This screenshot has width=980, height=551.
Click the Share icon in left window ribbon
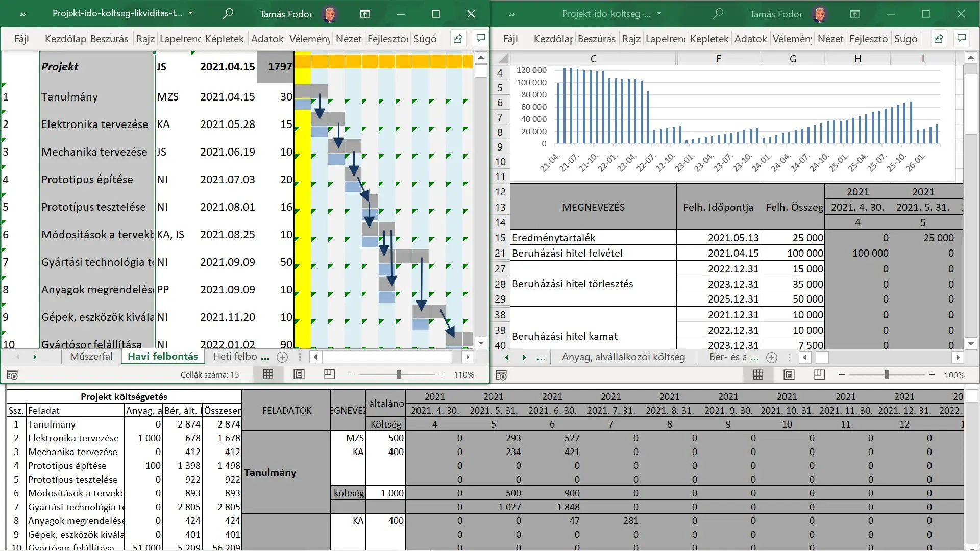pos(458,39)
